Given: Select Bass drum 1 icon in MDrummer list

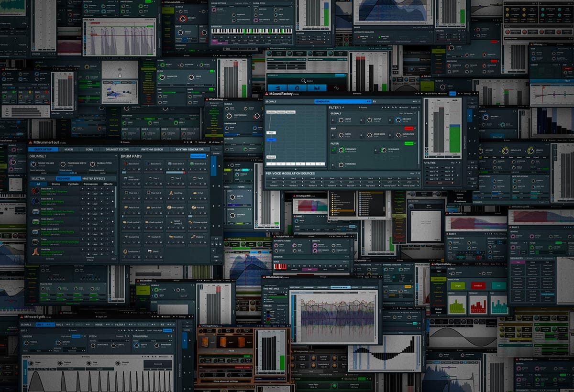Looking at the screenshot, I should click(35, 191).
